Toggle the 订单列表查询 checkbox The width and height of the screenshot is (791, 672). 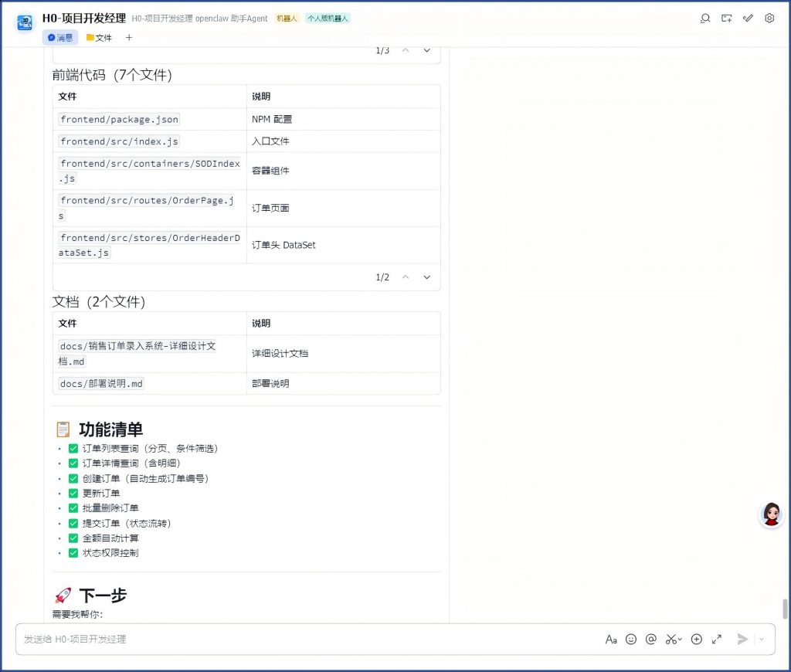click(73, 449)
